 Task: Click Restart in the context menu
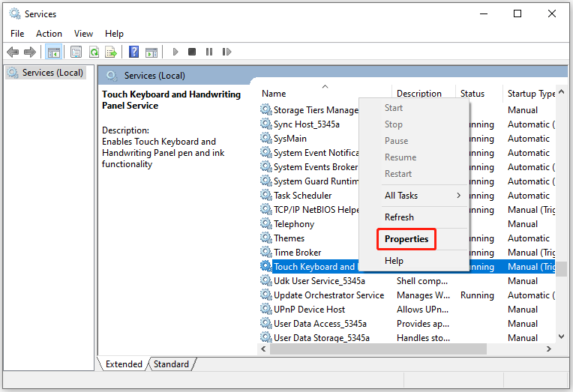coord(398,174)
